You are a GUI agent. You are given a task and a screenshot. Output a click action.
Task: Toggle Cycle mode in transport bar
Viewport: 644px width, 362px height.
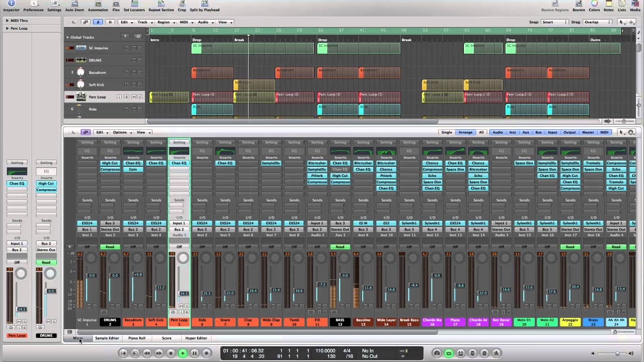click(x=449, y=353)
